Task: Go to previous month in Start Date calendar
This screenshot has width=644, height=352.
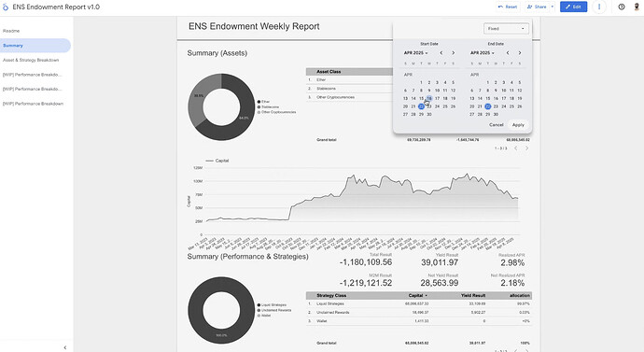Action: (441, 53)
